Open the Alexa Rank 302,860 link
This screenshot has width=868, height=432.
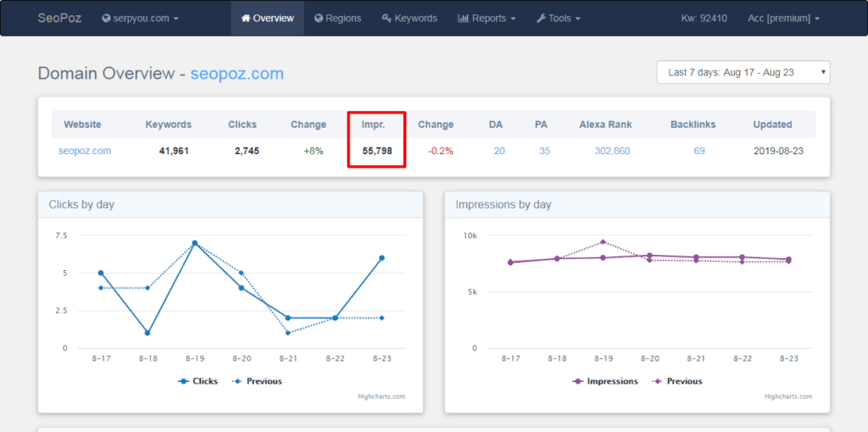pyautogui.click(x=612, y=151)
